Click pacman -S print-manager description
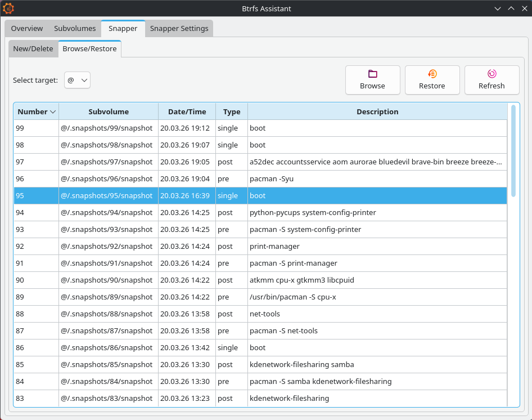 pos(377,263)
